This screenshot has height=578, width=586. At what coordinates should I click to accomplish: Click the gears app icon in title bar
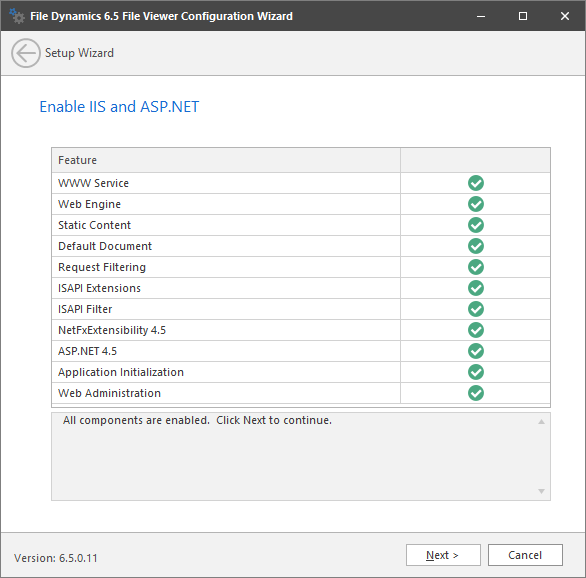(17, 16)
